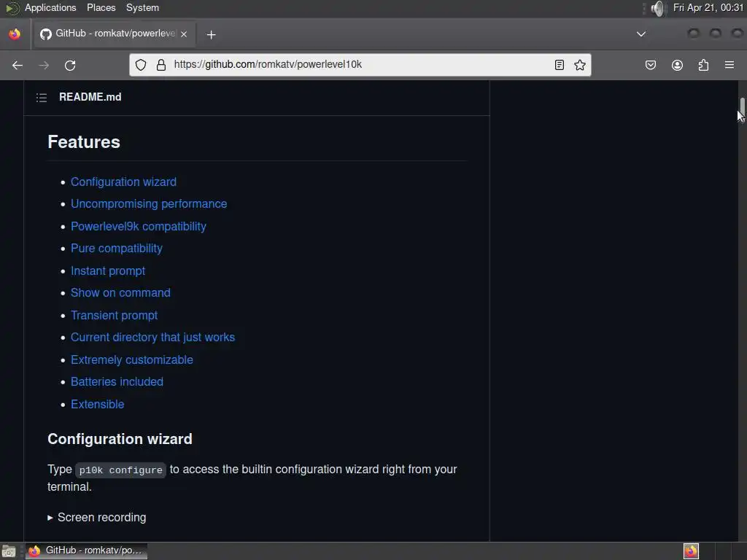Open Powerlevel9k compatibility link

tap(138, 226)
